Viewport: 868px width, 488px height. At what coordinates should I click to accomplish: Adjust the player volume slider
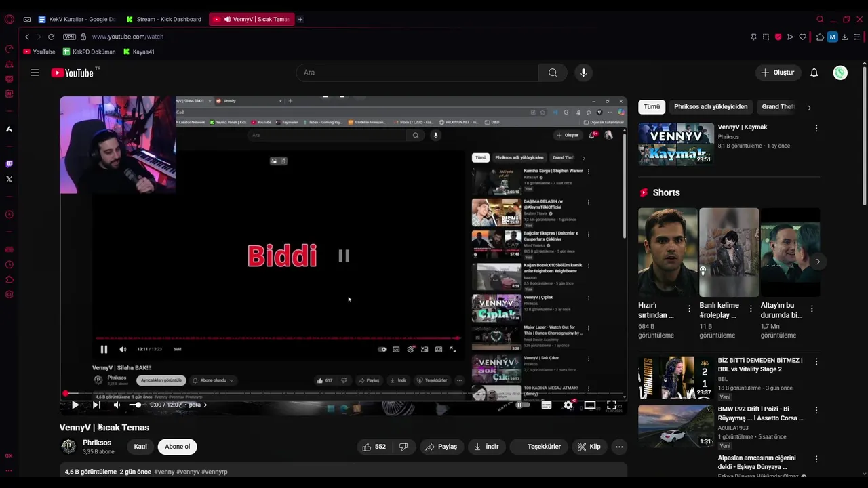pos(135,405)
